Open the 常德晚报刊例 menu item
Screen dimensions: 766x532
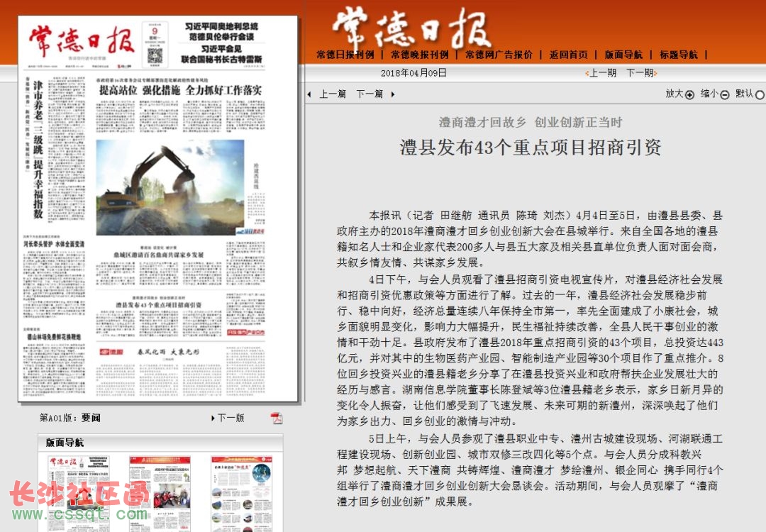pos(419,55)
